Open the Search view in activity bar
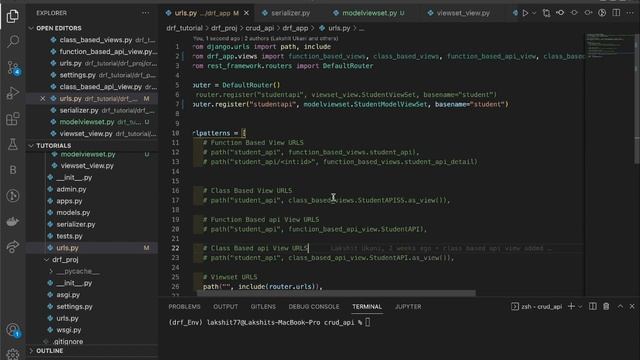This screenshot has width=640, height=360. click(x=13, y=41)
